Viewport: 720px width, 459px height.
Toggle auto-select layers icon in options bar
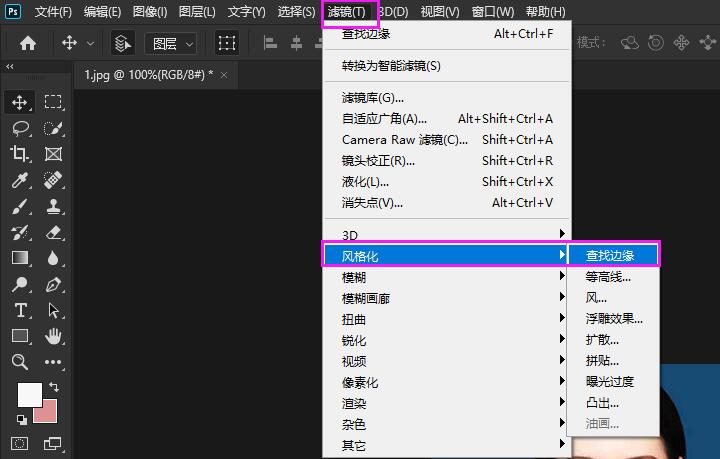pyautogui.click(x=123, y=44)
